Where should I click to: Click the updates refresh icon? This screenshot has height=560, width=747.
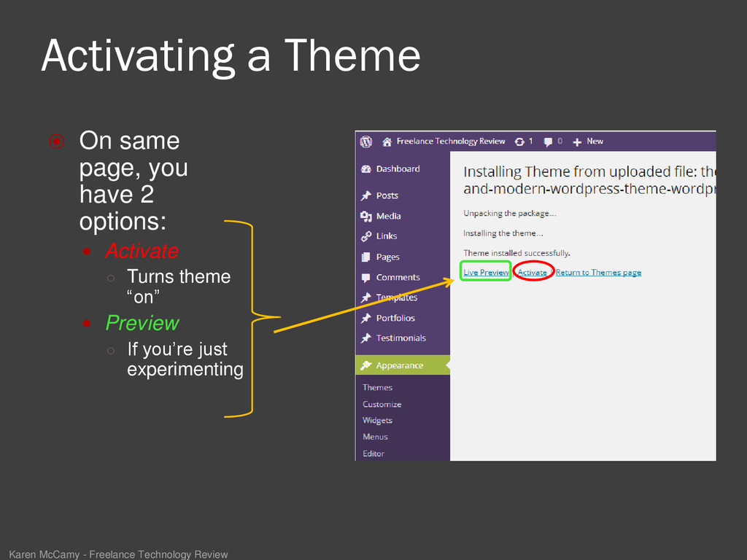pos(519,142)
